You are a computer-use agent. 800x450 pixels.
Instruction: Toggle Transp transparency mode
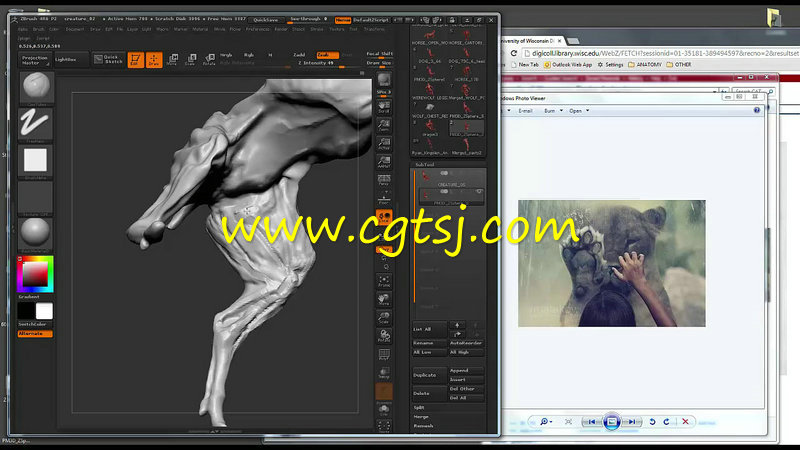(x=384, y=373)
